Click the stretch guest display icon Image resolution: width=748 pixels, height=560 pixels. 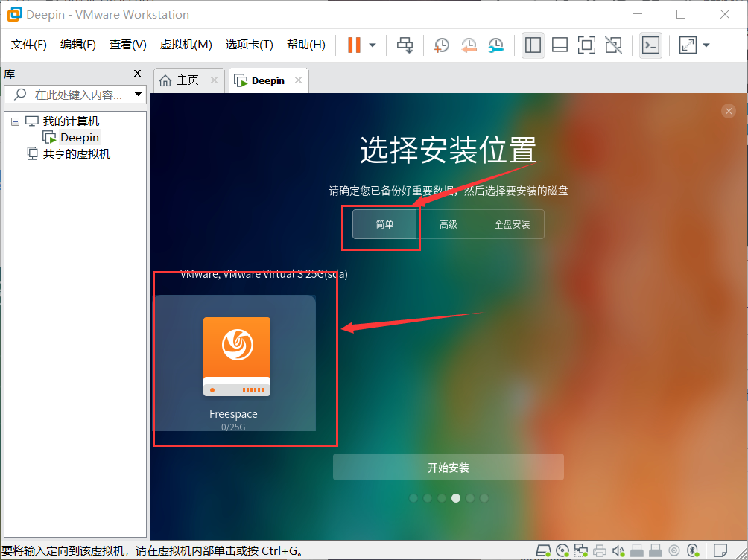coord(688,45)
